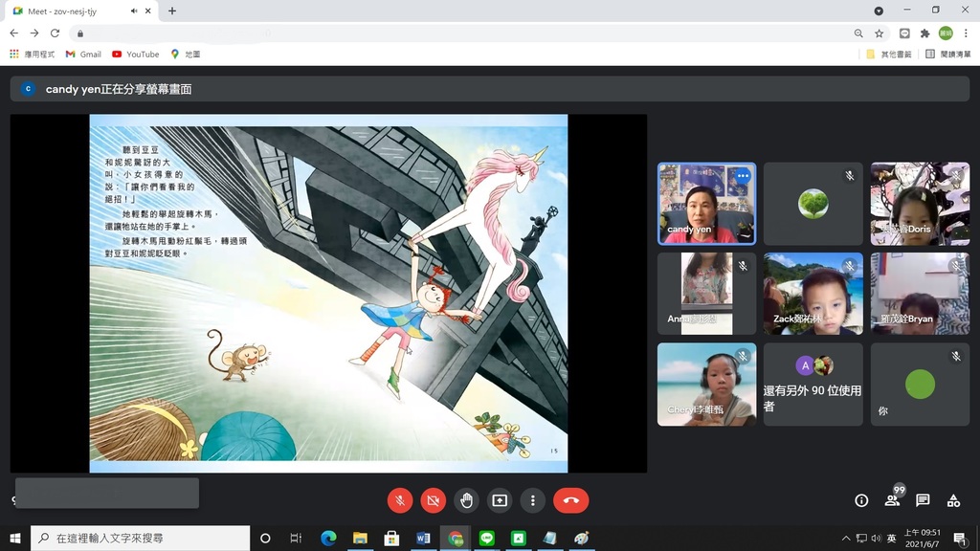Screen dimensions: 980x551
Task: Launch Microsoft Edge from the taskbar
Action: (x=328, y=538)
